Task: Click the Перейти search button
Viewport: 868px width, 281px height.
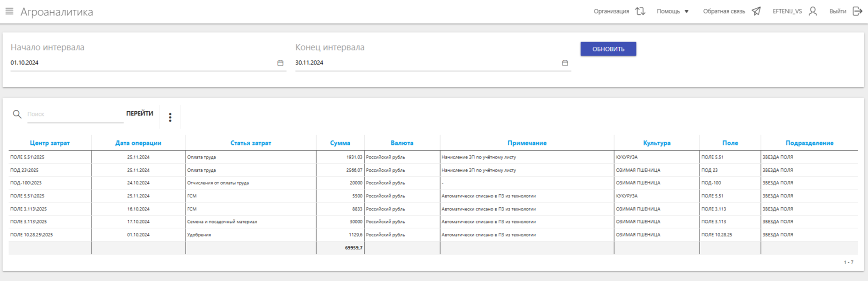Action: click(139, 114)
